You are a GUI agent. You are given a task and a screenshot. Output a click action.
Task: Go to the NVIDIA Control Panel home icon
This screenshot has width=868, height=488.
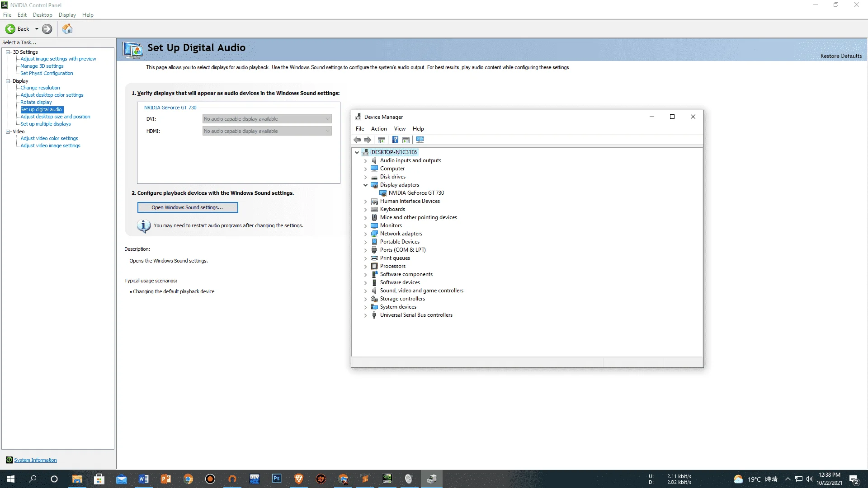67,29
